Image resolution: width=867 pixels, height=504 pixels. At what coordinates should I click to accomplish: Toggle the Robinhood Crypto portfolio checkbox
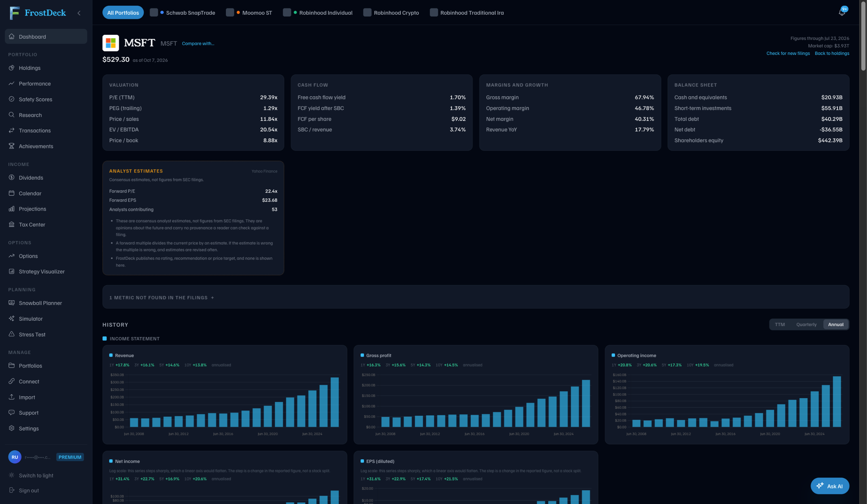point(367,12)
